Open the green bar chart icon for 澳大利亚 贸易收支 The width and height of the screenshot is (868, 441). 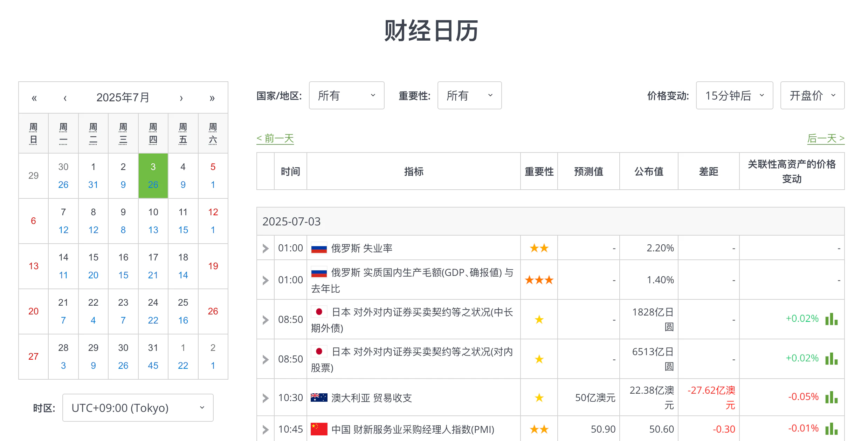[x=832, y=397]
